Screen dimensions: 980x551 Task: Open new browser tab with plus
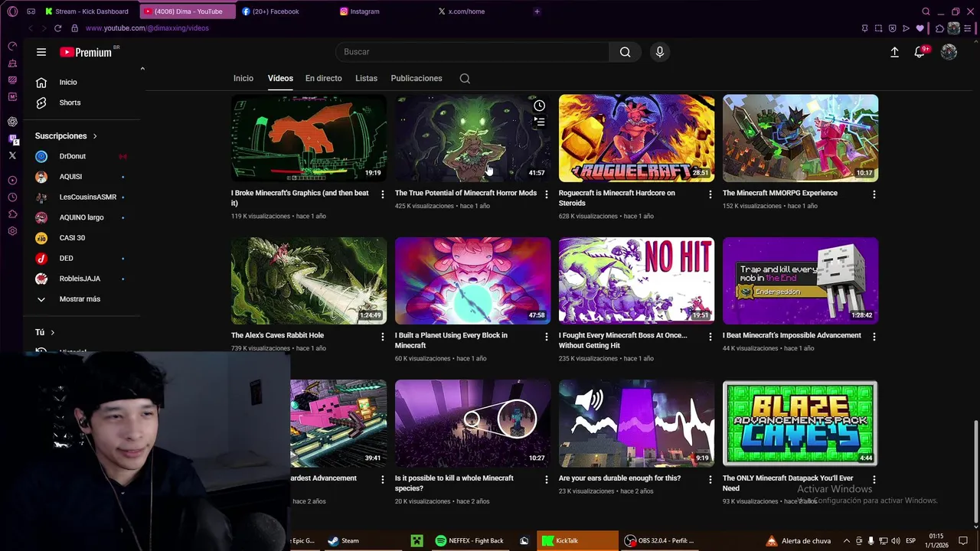tap(537, 11)
